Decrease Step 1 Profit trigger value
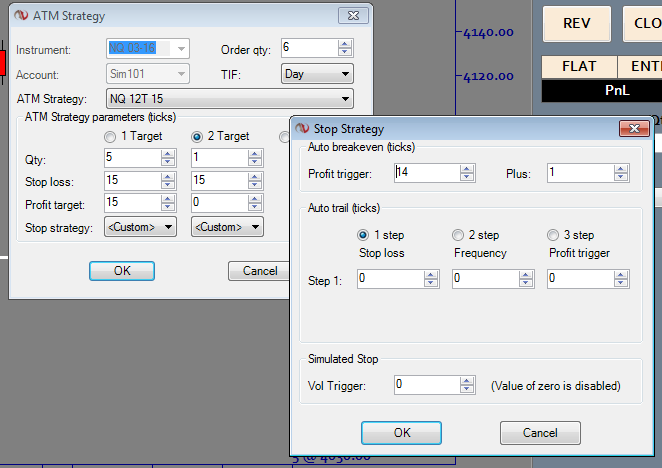The width and height of the screenshot is (662, 468). (x=621, y=283)
